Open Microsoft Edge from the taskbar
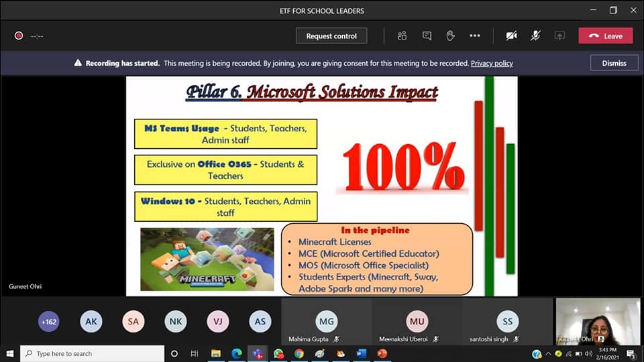The height and width of the screenshot is (362, 644). click(x=237, y=353)
